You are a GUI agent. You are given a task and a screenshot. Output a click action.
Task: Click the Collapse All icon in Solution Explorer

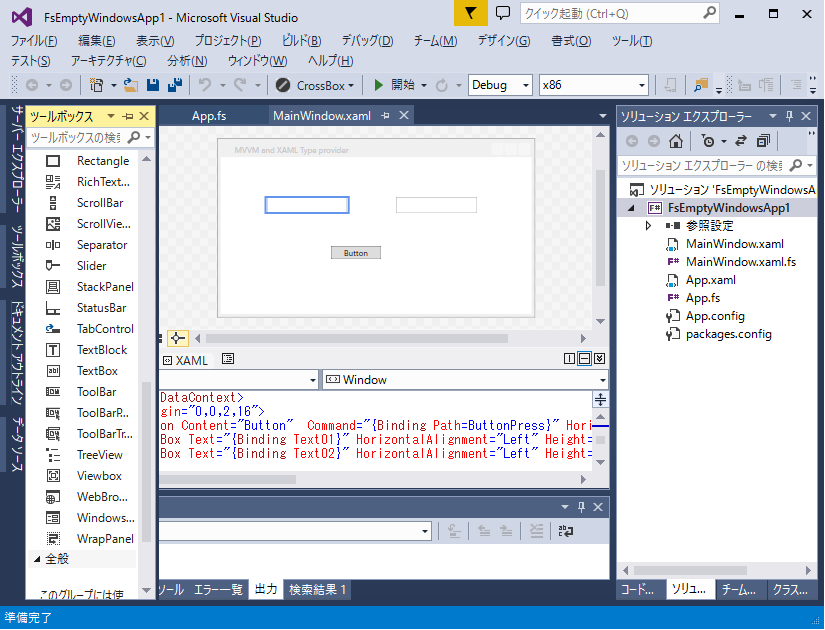point(764,141)
